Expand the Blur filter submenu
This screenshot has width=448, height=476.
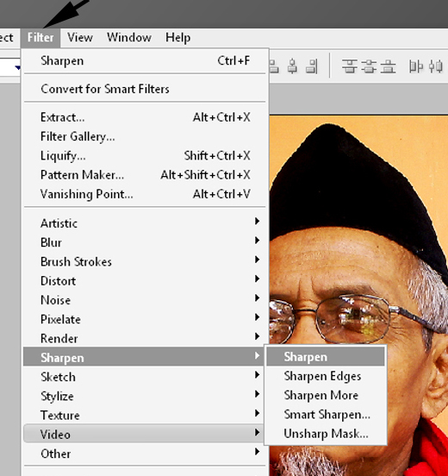(x=145, y=242)
